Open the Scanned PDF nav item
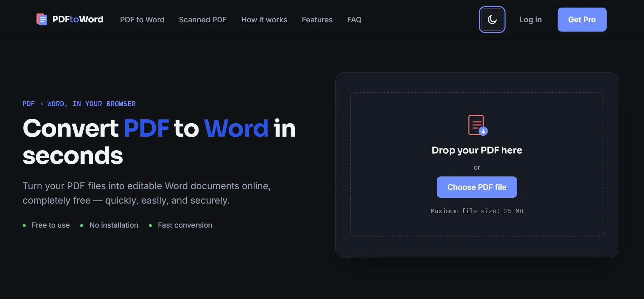The image size is (644, 299). pyautogui.click(x=203, y=20)
